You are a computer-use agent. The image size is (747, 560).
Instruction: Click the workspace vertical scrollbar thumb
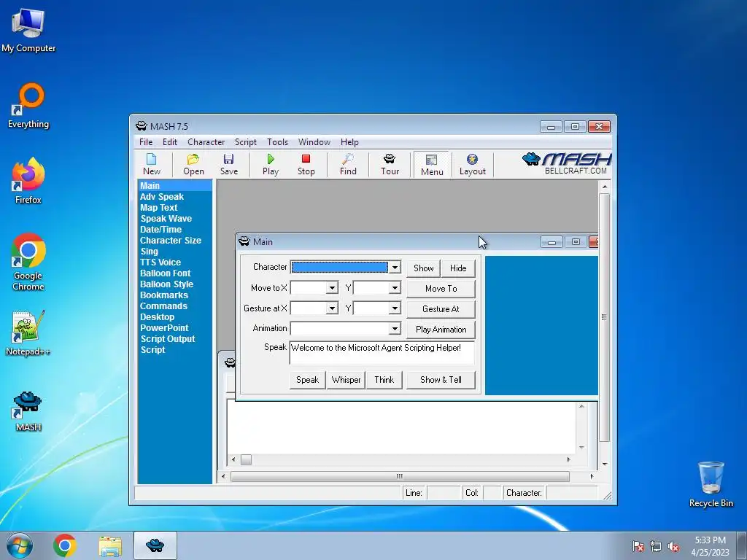604,317
